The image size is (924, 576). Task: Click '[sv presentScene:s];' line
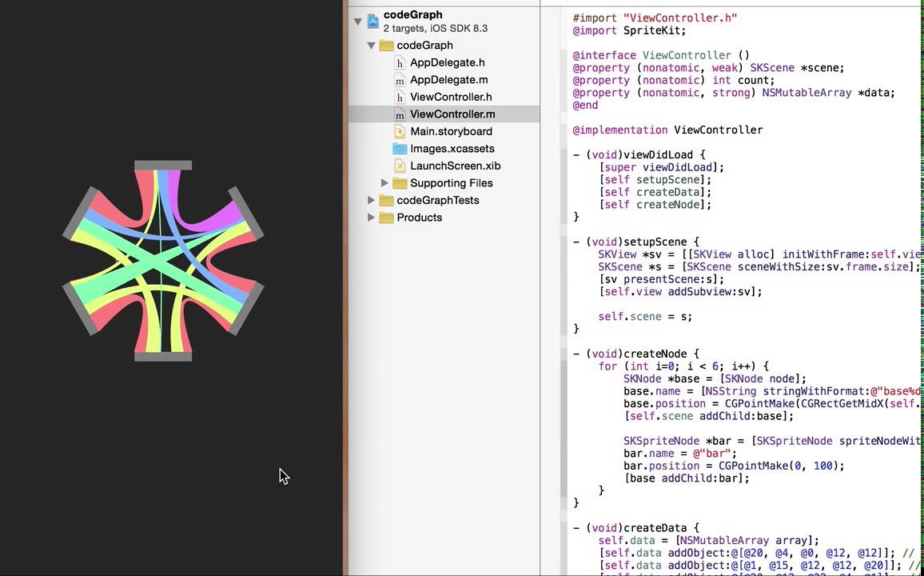[x=661, y=279]
